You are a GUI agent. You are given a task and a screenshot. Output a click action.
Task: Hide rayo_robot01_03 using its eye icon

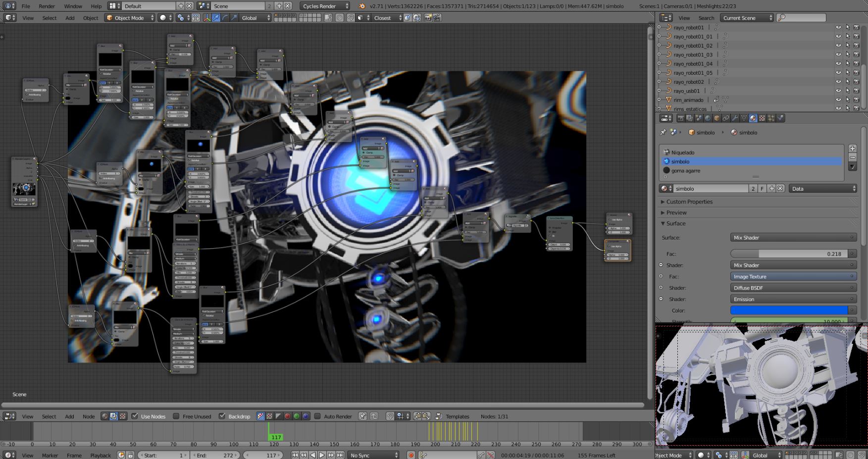[838, 54]
